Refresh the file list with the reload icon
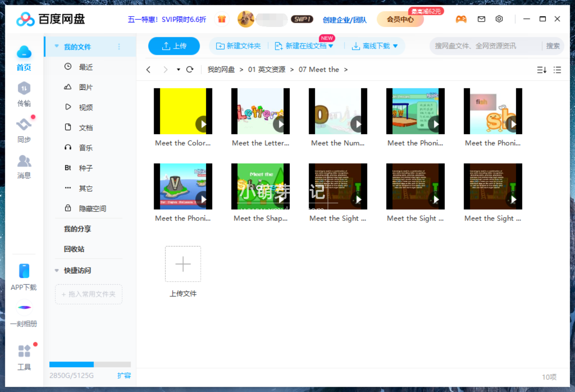This screenshot has height=392, width=575. pos(190,70)
